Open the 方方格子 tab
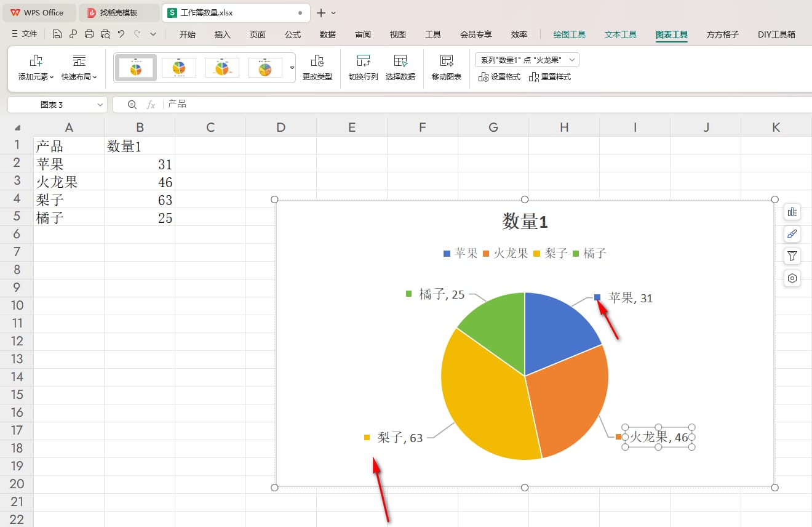The height and width of the screenshot is (527, 812). (x=722, y=34)
